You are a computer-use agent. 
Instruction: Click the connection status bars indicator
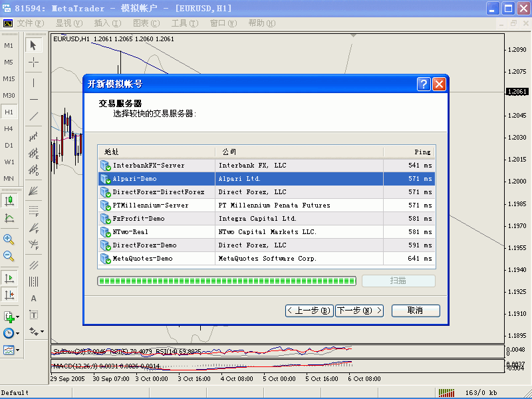click(446, 392)
